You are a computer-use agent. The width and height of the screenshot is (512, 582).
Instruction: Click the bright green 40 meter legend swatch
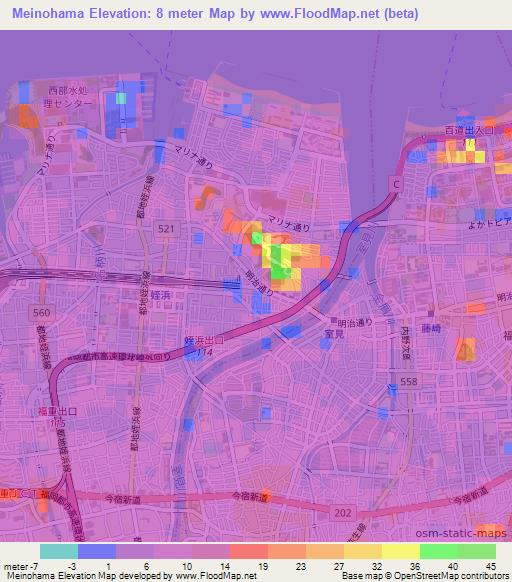tap(439, 551)
